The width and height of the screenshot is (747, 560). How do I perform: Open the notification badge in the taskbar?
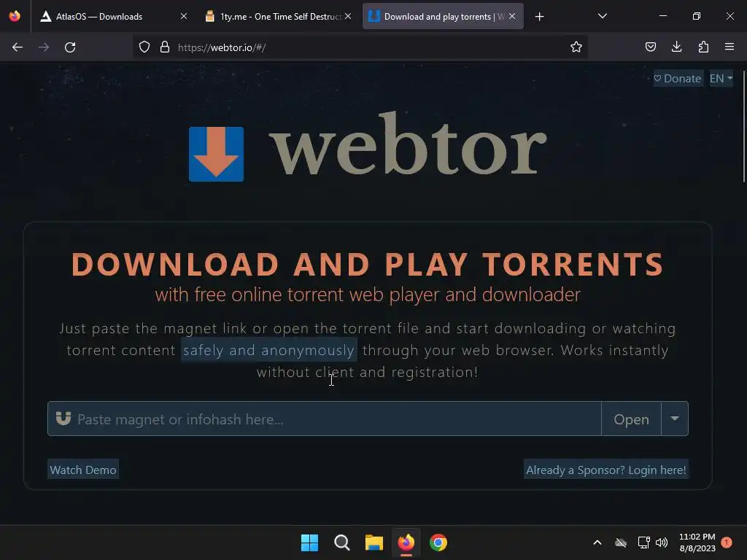click(x=727, y=542)
